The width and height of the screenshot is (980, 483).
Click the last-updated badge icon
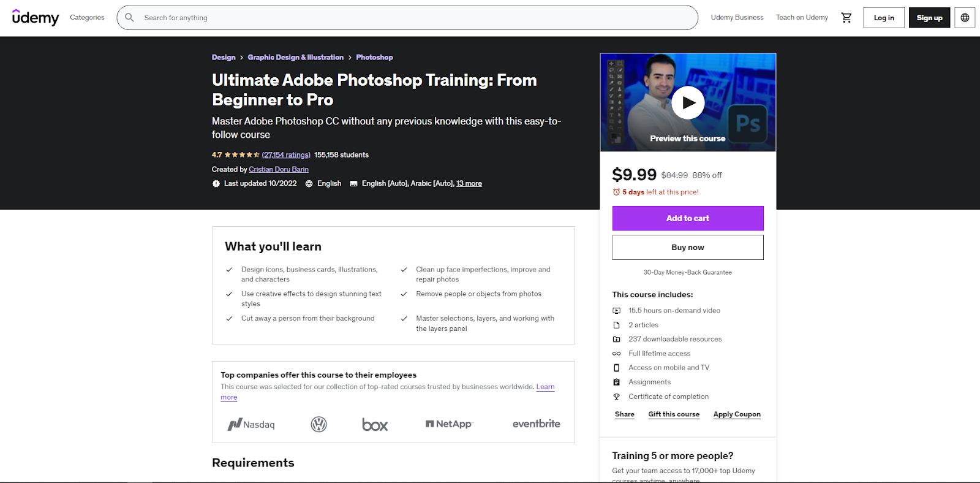pyautogui.click(x=216, y=184)
